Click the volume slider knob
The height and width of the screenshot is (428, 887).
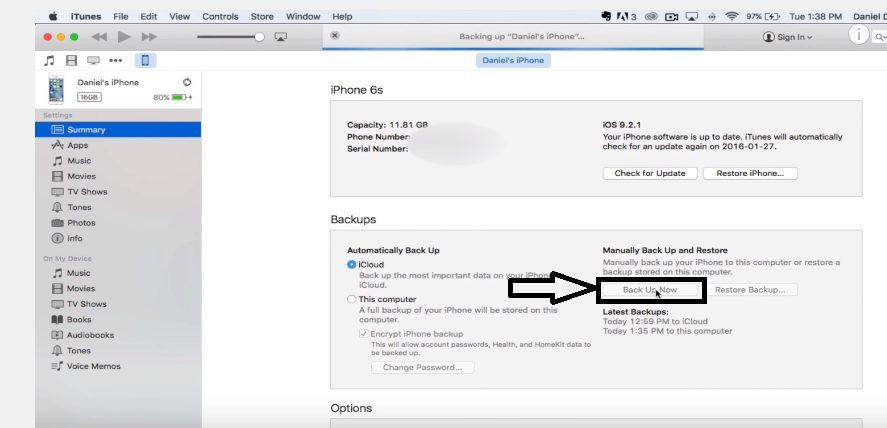pyautogui.click(x=259, y=37)
